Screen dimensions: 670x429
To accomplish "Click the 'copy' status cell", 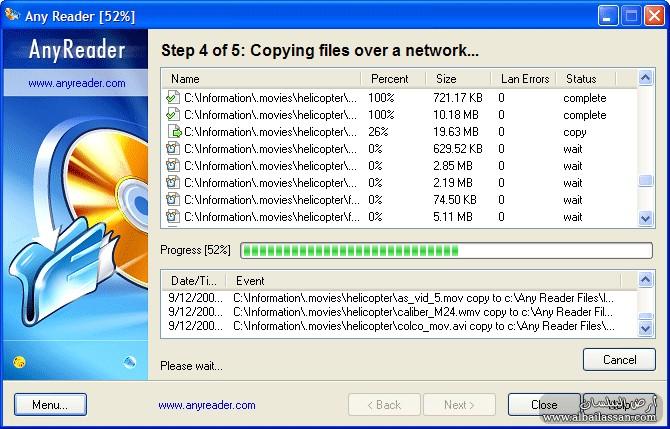I will click(x=575, y=132).
